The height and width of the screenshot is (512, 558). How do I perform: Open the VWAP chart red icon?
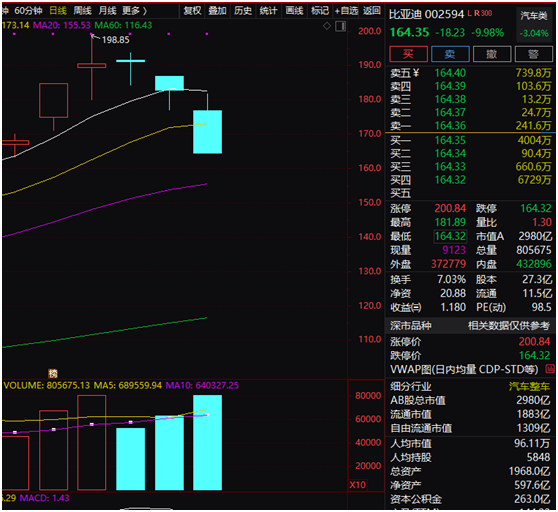point(550,369)
